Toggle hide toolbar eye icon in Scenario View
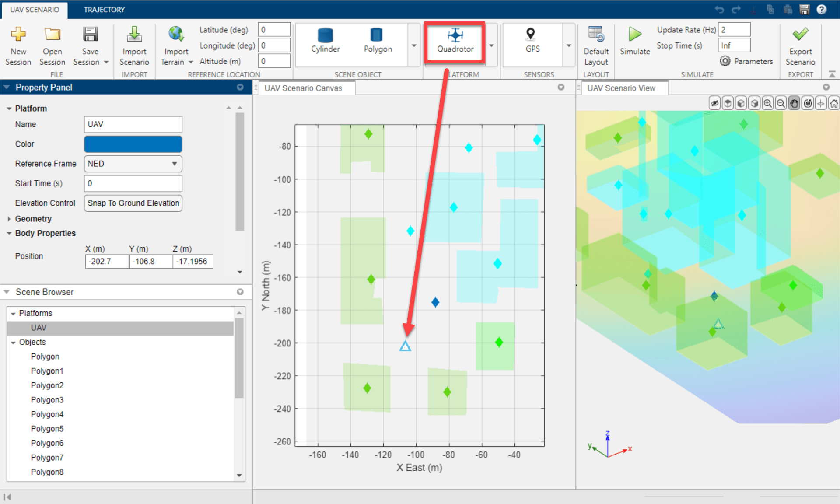 pyautogui.click(x=714, y=104)
